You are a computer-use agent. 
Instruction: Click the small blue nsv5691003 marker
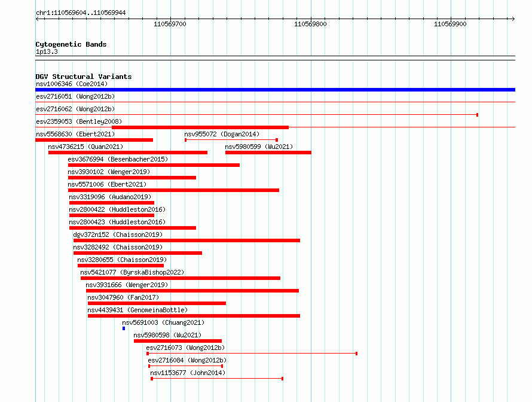(x=124, y=328)
